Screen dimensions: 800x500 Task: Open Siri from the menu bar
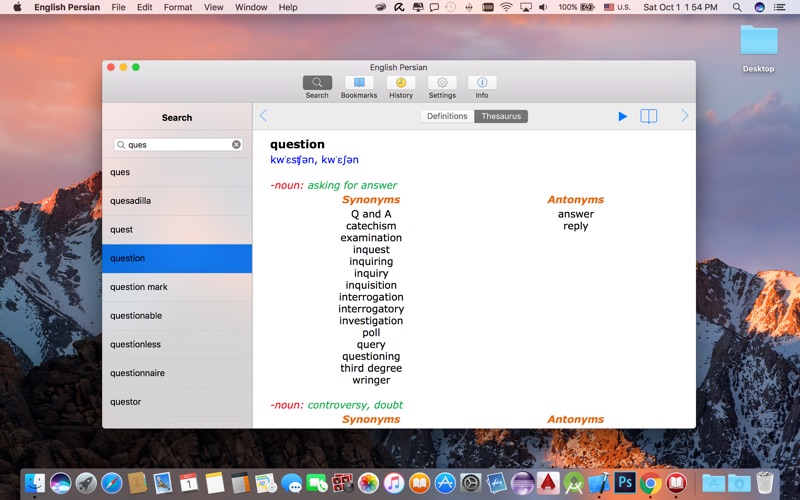tap(759, 7)
